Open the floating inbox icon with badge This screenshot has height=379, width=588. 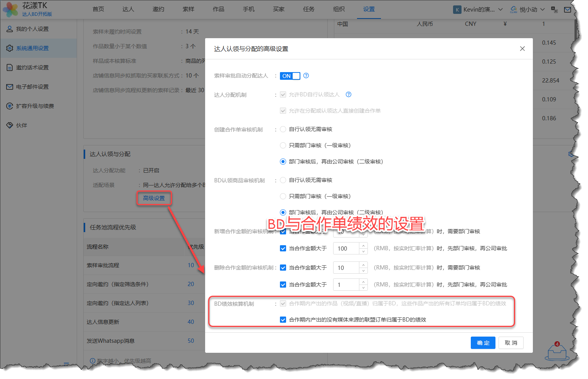pos(557,351)
